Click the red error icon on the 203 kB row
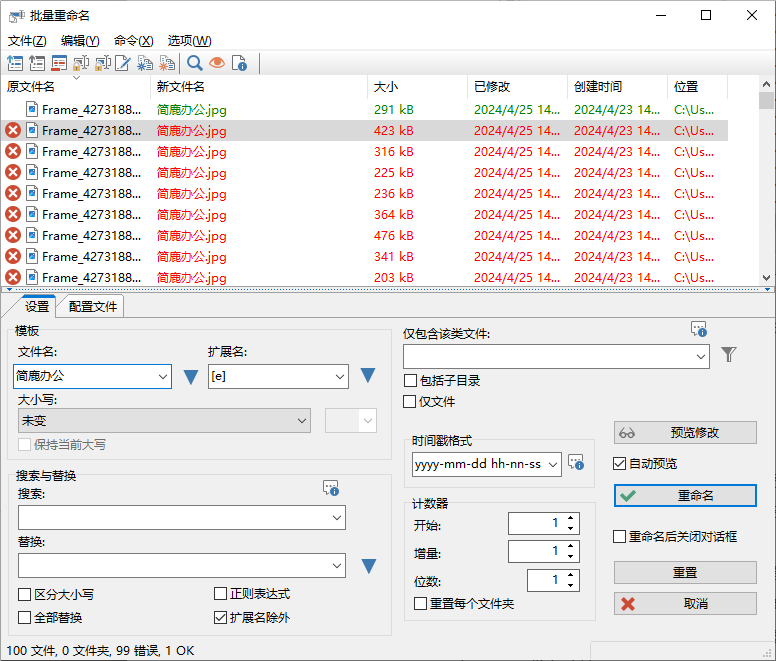 [x=13, y=278]
